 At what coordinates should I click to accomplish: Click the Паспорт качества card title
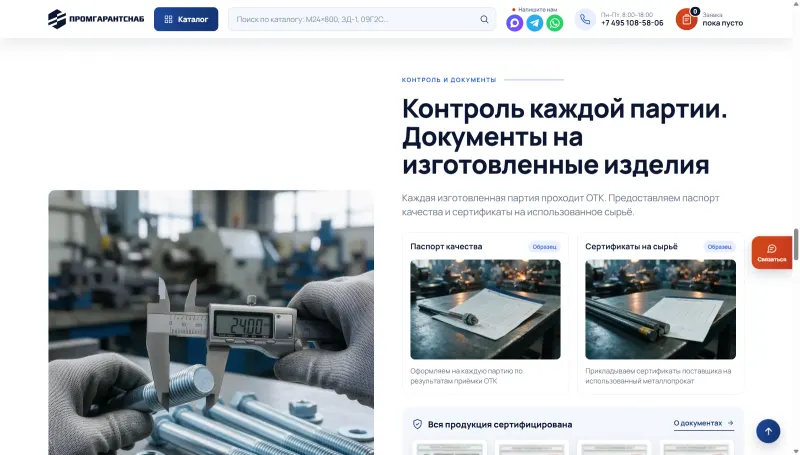click(446, 246)
